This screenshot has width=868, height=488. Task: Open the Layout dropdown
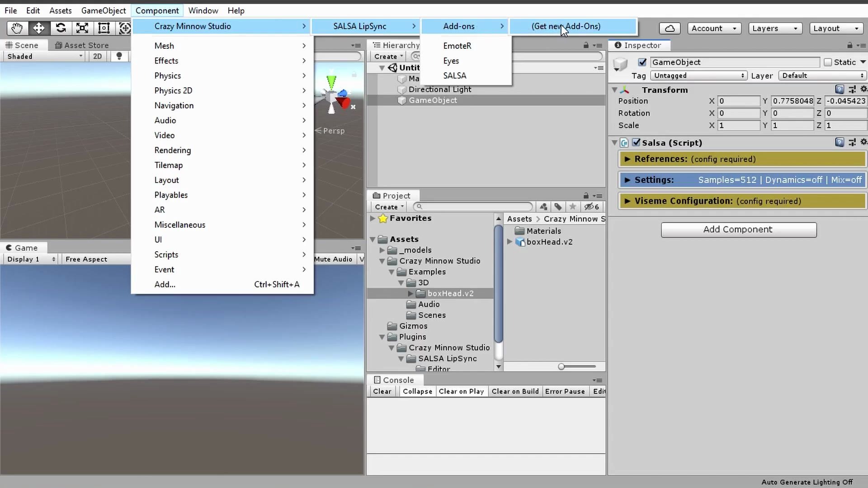pyautogui.click(x=836, y=28)
